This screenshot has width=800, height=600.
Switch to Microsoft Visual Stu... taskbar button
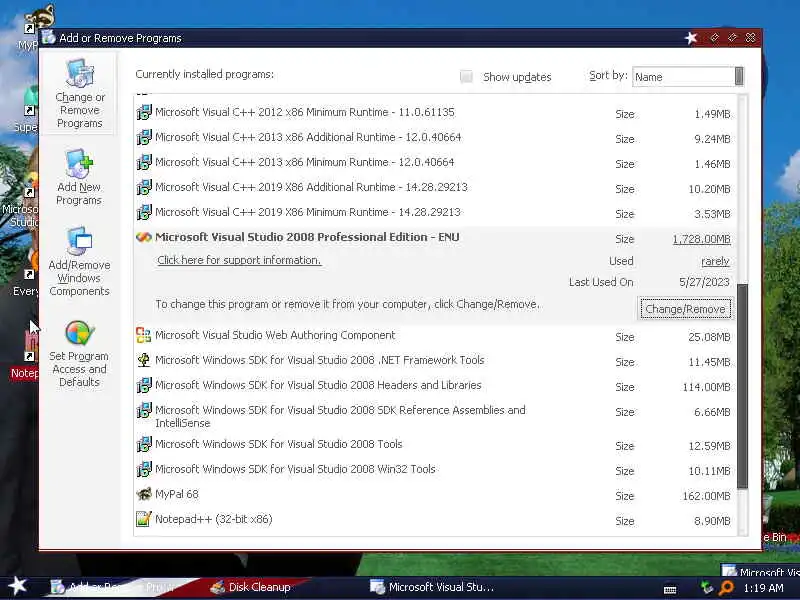[x=432, y=587]
